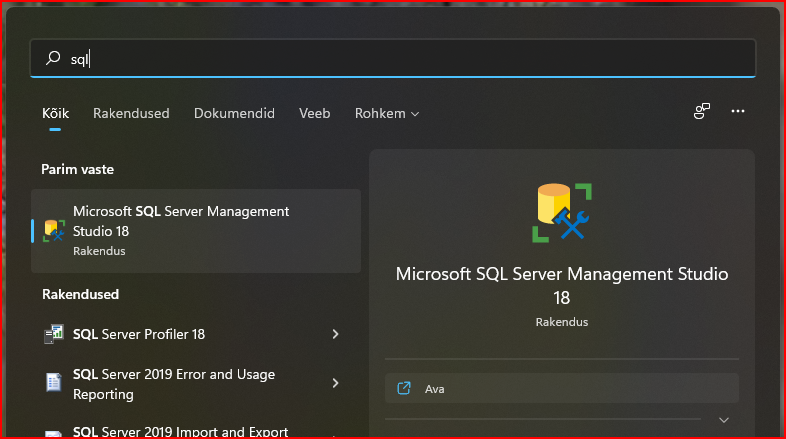Click the search box containing sql
786x439 pixels.
(393, 59)
